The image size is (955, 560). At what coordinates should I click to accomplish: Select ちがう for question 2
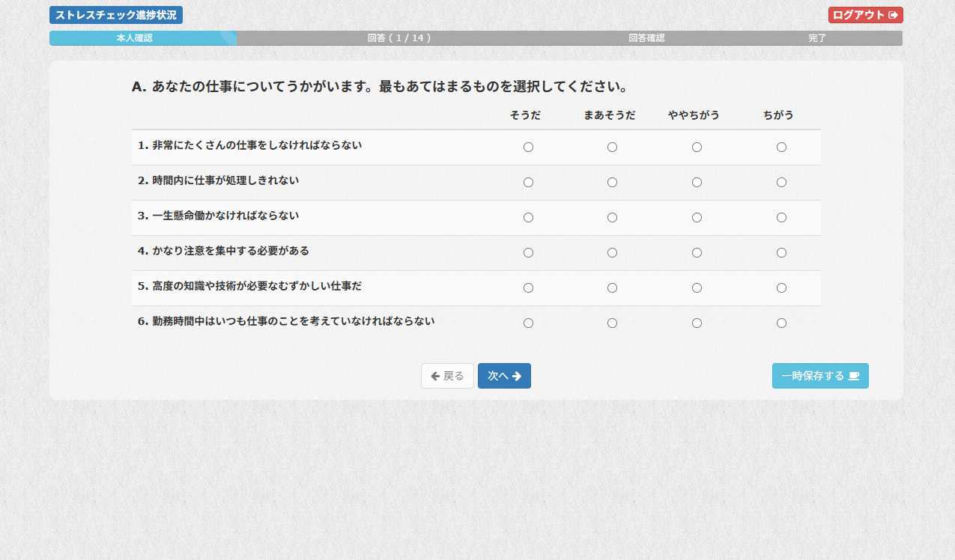(x=781, y=183)
